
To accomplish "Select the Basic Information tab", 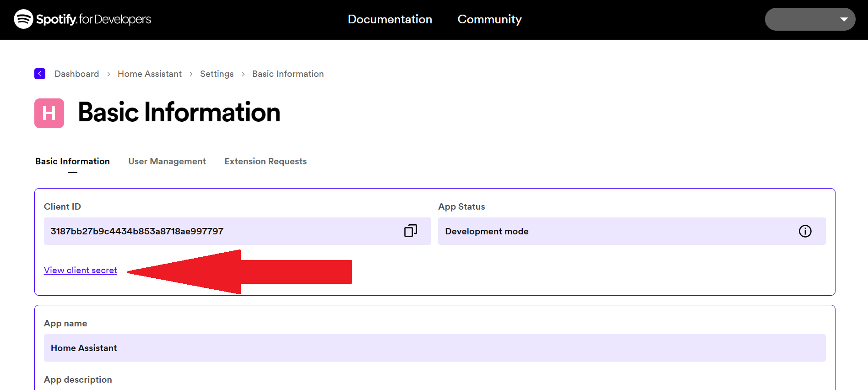I will point(73,161).
